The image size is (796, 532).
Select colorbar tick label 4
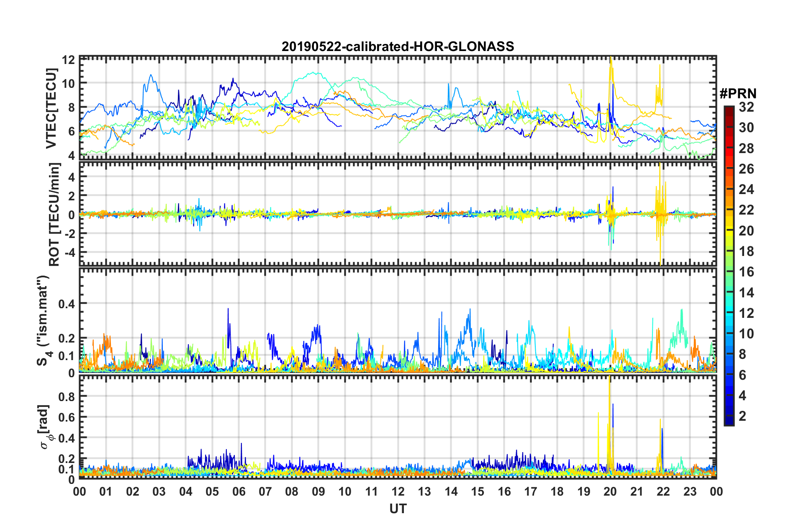742,395
